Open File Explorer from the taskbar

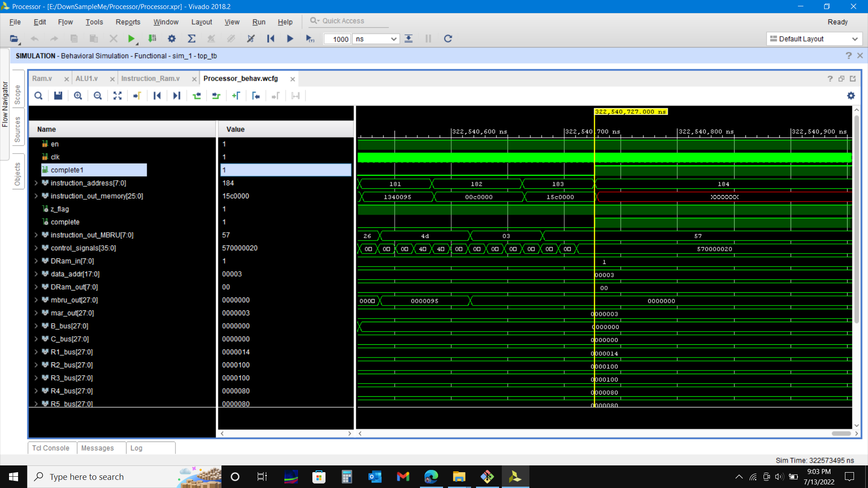(459, 477)
